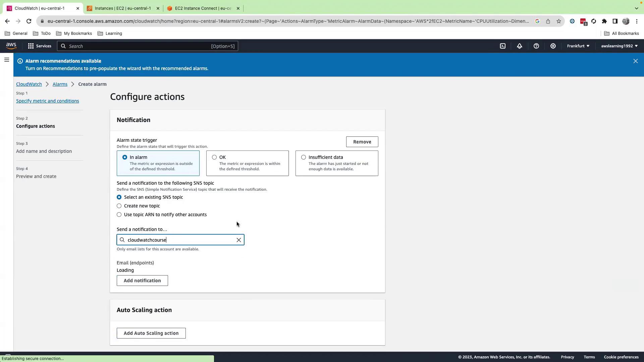Open the browser tab list chevron
This screenshot has height=362, width=644.
[x=636, y=8]
